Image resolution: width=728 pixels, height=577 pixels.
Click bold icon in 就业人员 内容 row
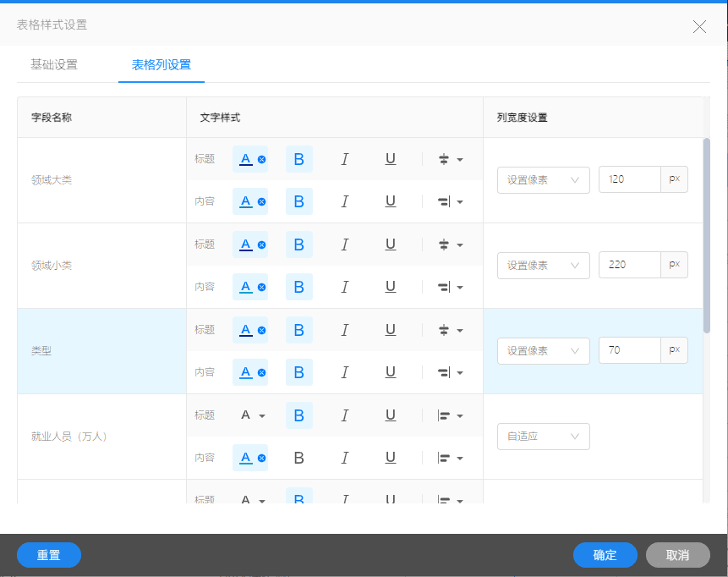(x=299, y=458)
